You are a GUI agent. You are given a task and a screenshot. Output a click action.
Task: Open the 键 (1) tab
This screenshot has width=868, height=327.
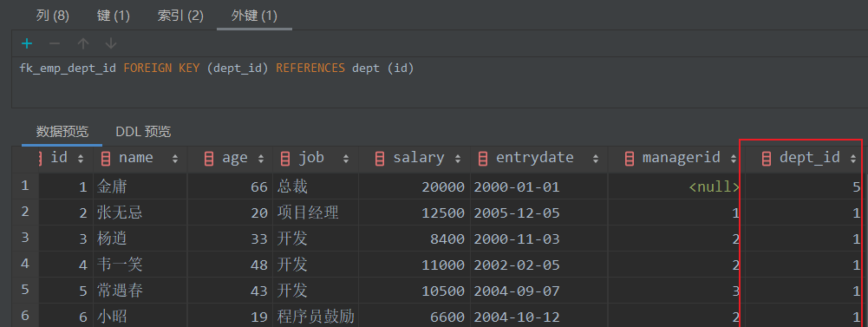tap(114, 16)
